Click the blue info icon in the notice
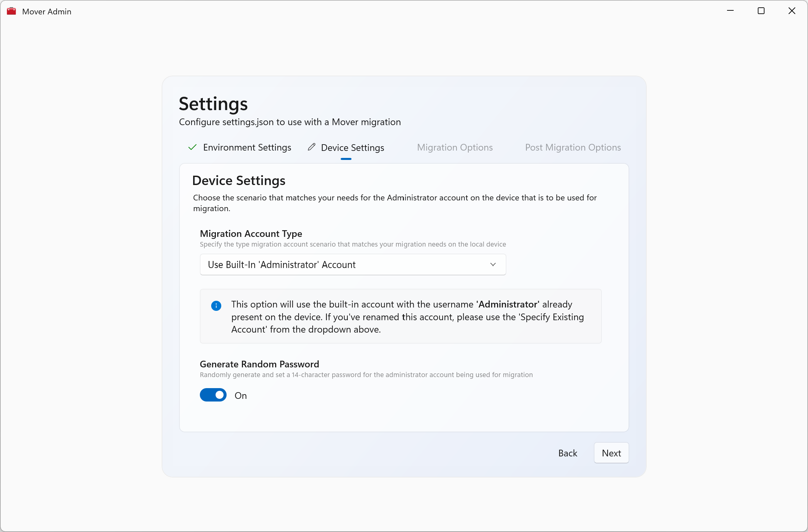 pyautogui.click(x=216, y=306)
